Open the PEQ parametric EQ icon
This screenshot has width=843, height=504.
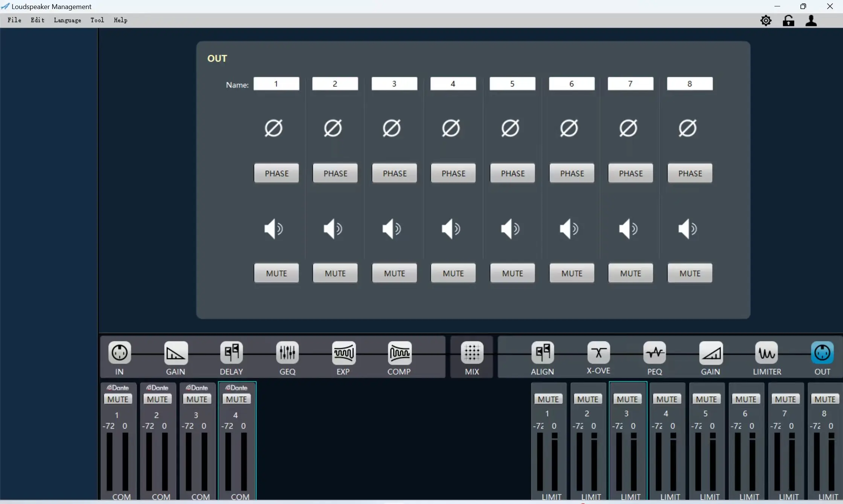coord(654,353)
